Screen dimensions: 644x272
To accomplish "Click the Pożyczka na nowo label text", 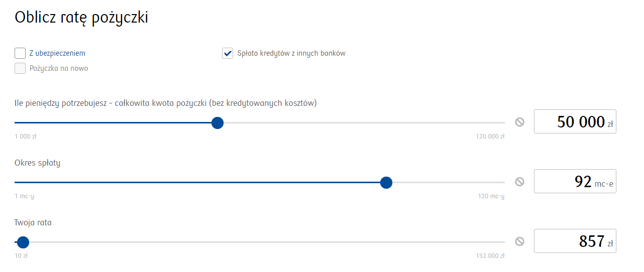I will click(x=59, y=68).
